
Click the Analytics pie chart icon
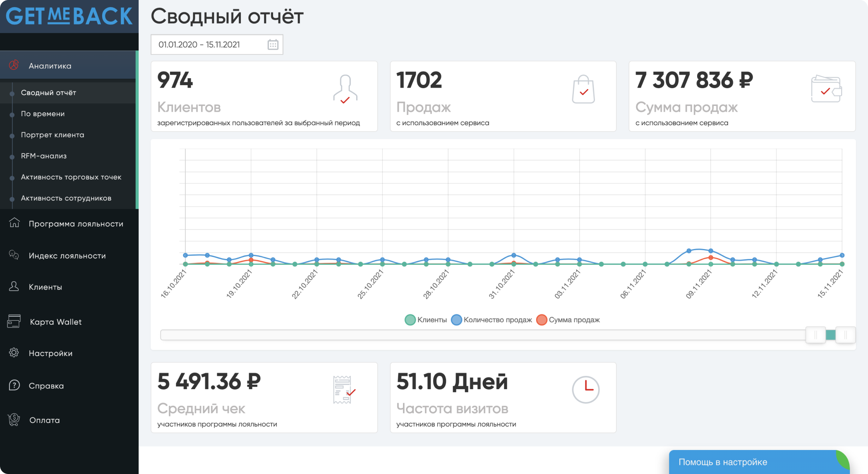(x=14, y=65)
